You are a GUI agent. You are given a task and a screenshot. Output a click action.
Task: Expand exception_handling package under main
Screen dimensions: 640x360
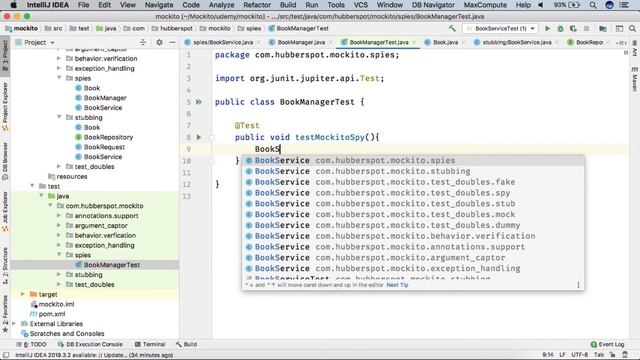click(x=59, y=68)
